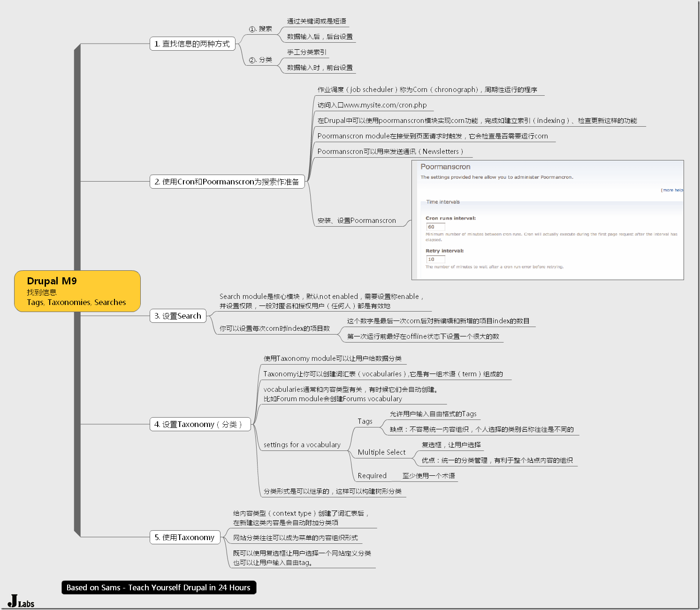Click the '复选框，让用户选择' leaf
Image resolution: width=700 pixels, height=610 pixels.
[451, 445]
